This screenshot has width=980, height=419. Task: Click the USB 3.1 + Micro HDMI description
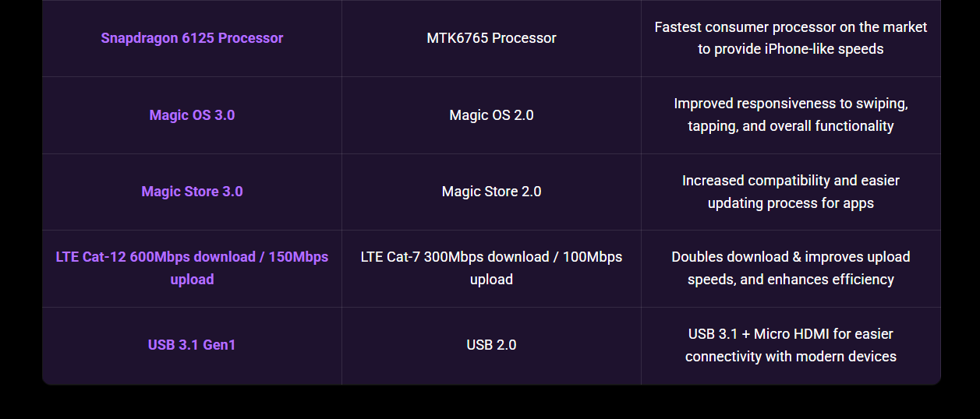pyautogui.click(x=791, y=345)
